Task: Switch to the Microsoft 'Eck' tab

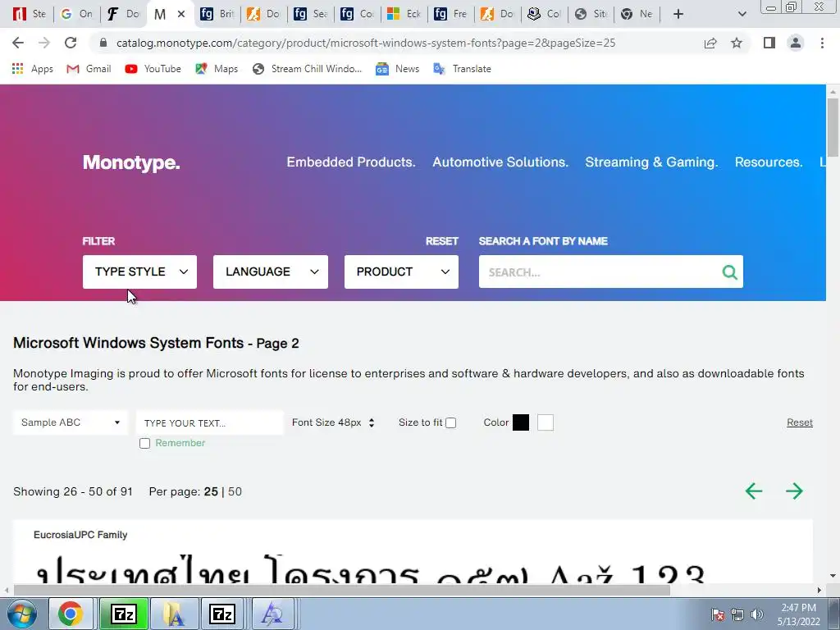Action: [404, 14]
